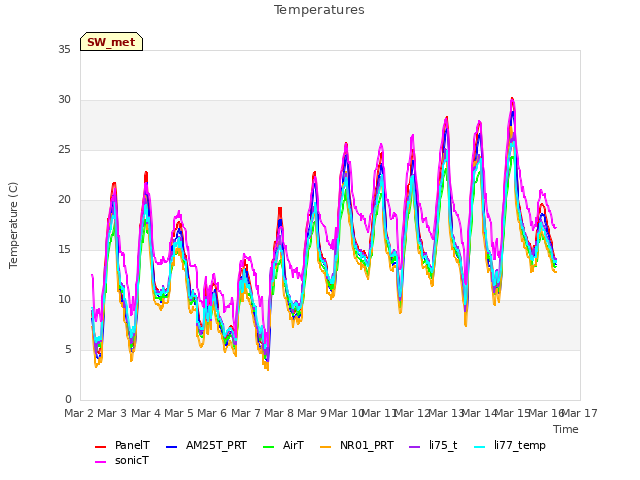Click the 30 y-axis tick label

click(64, 100)
